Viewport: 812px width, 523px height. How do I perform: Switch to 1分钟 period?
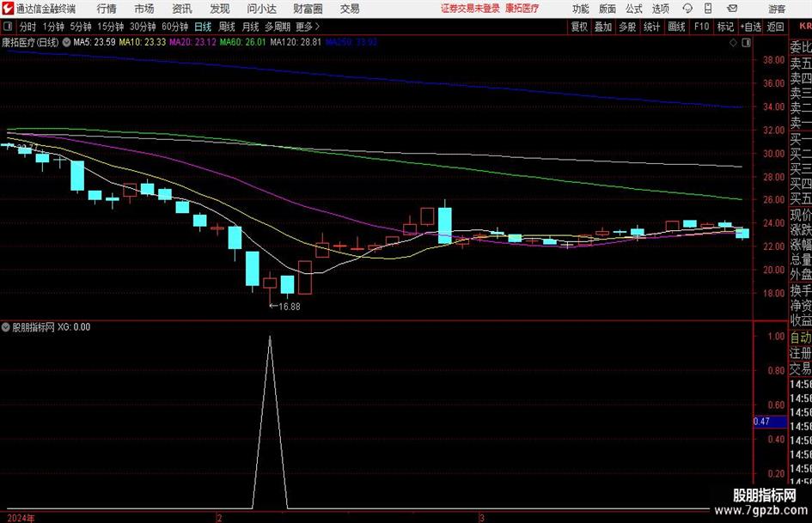[x=53, y=27]
